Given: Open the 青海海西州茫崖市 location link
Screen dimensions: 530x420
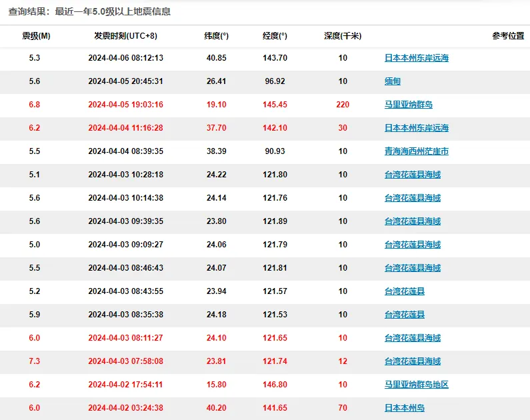Looking at the screenshot, I should pos(417,151).
